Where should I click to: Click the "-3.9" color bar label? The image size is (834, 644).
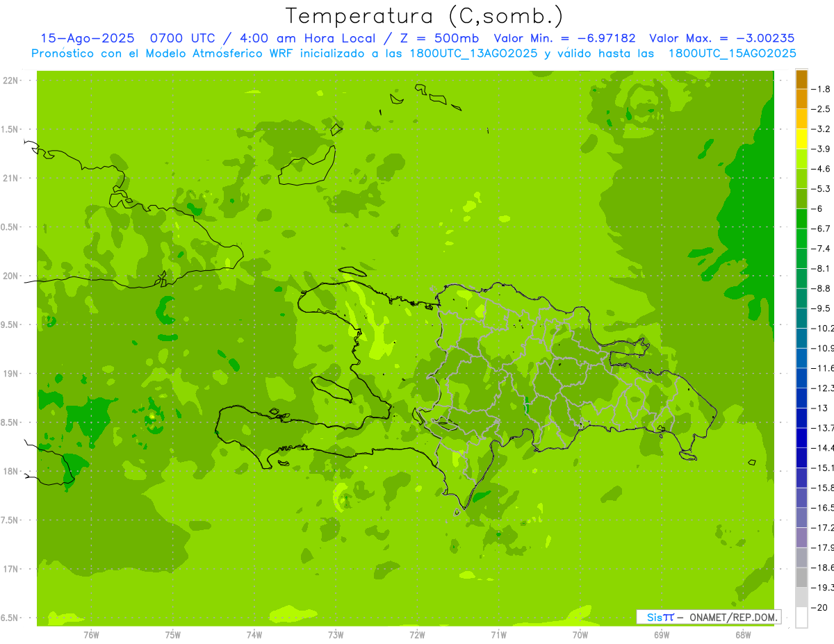point(821,149)
